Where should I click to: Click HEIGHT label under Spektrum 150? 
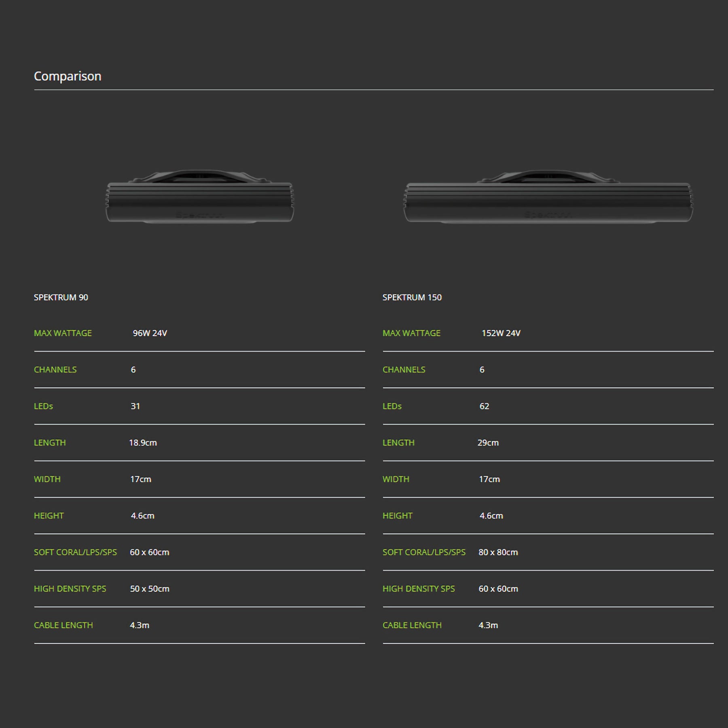[x=397, y=516]
